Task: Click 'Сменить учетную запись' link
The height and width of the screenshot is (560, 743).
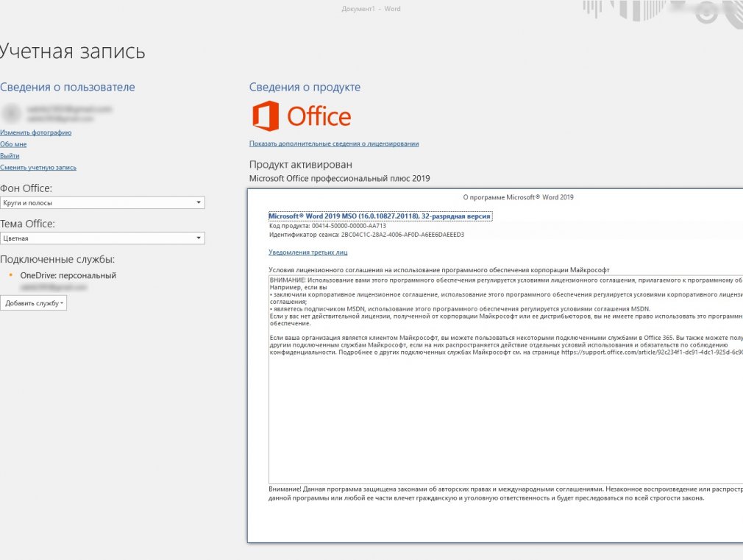Action: (x=38, y=167)
